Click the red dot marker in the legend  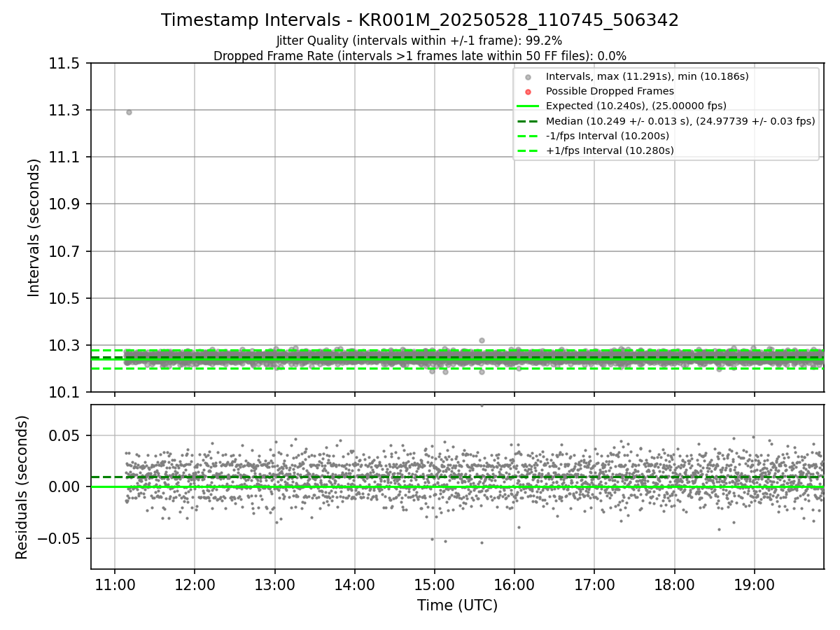pyautogui.click(x=528, y=92)
